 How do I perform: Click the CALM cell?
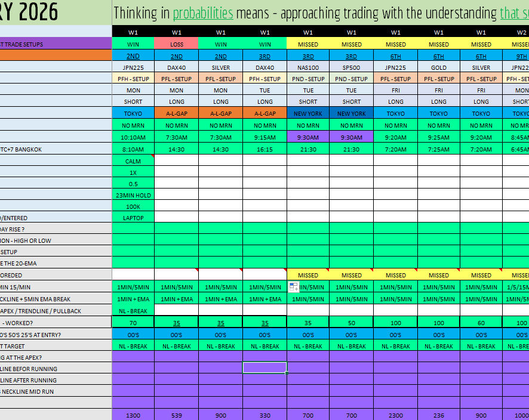point(133,160)
